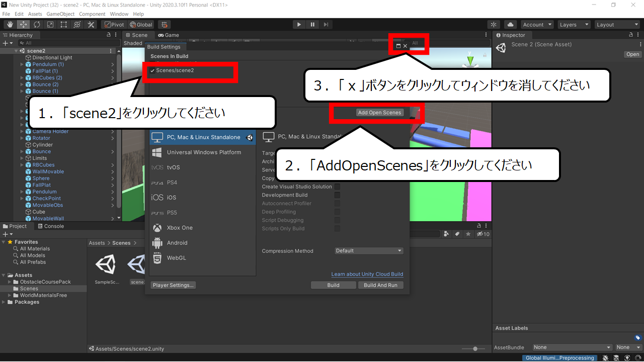Search assets by label
Image resolution: width=644 pixels, height=362 pixels.
pos(457,234)
